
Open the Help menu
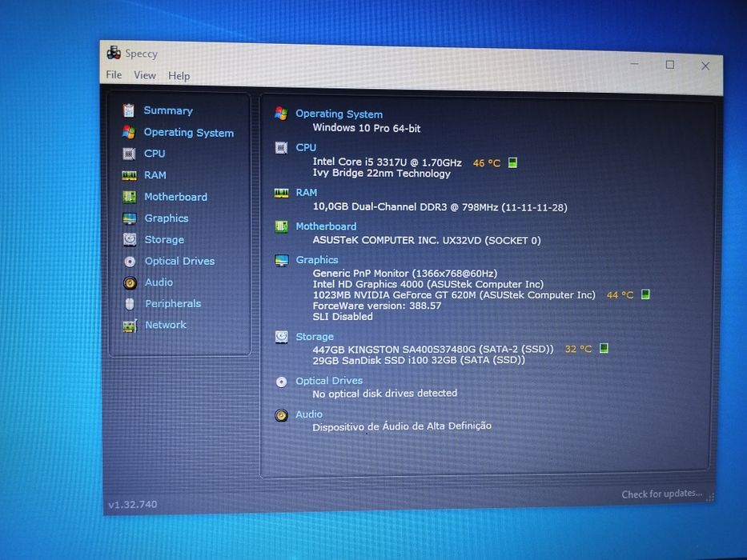179,76
